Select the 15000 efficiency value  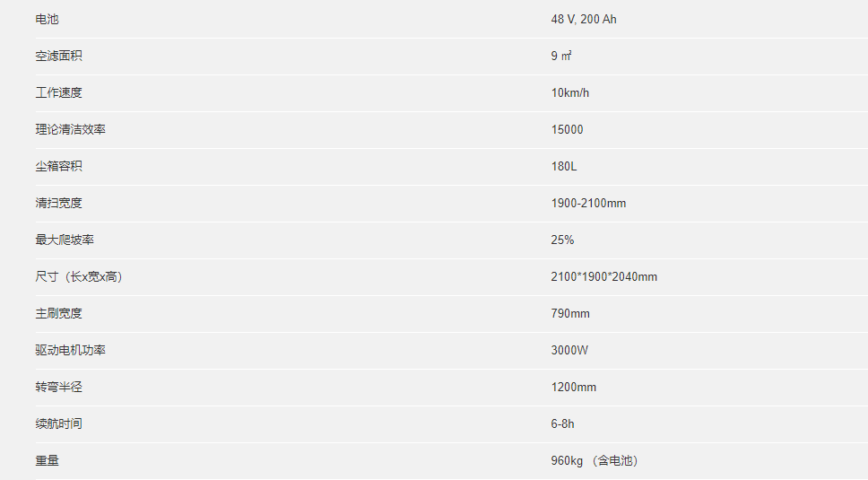coord(567,129)
